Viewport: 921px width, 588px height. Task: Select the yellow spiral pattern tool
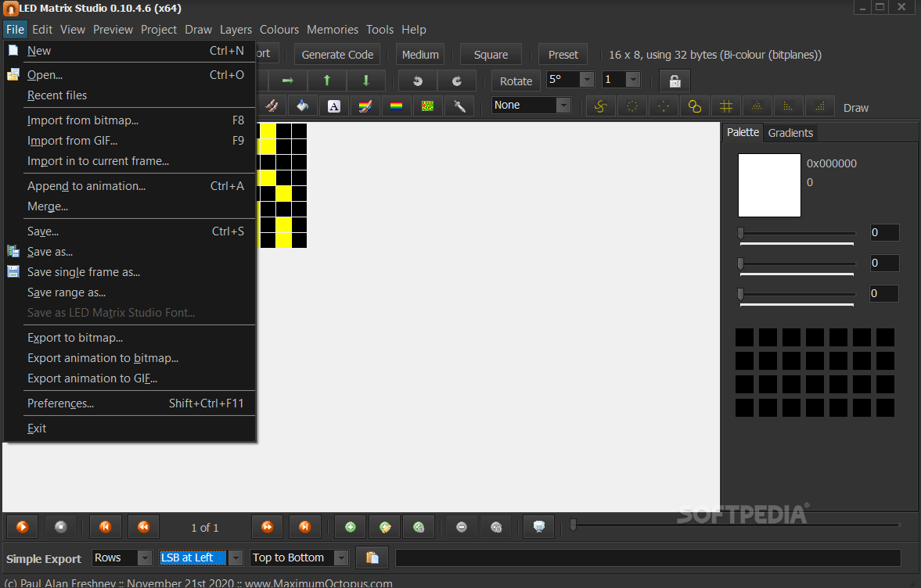600,106
